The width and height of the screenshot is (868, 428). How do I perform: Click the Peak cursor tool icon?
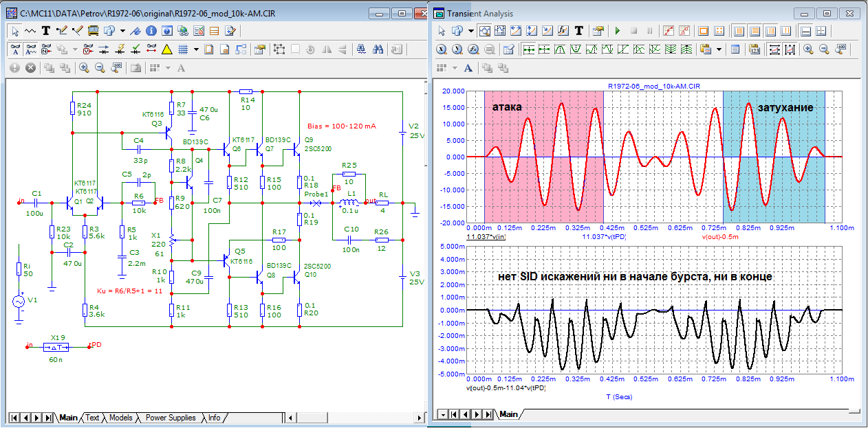tap(559, 49)
